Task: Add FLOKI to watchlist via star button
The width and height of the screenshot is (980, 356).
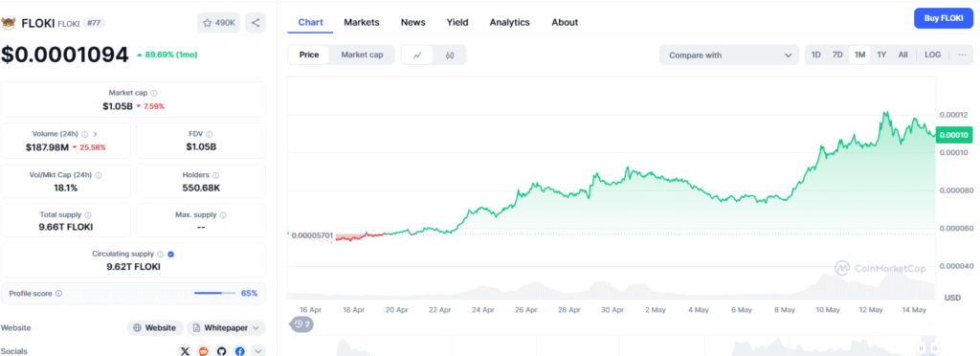Action: coord(218,23)
